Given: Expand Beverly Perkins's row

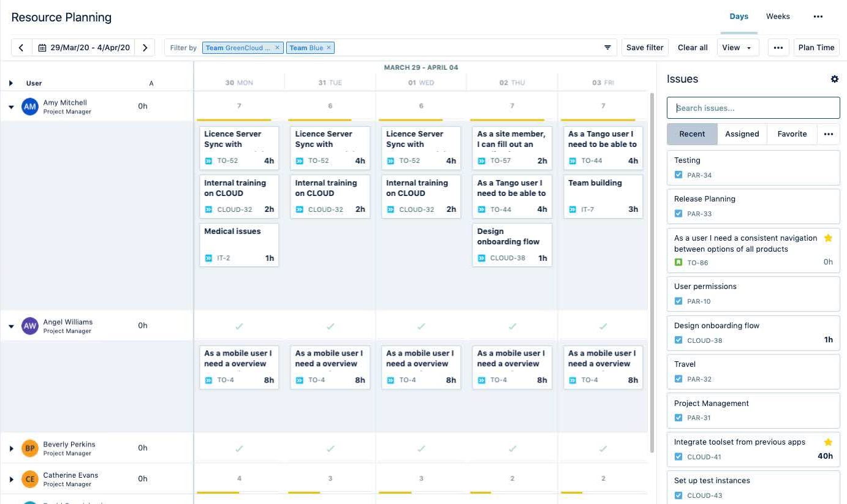Looking at the screenshot, I should point(11,448).
